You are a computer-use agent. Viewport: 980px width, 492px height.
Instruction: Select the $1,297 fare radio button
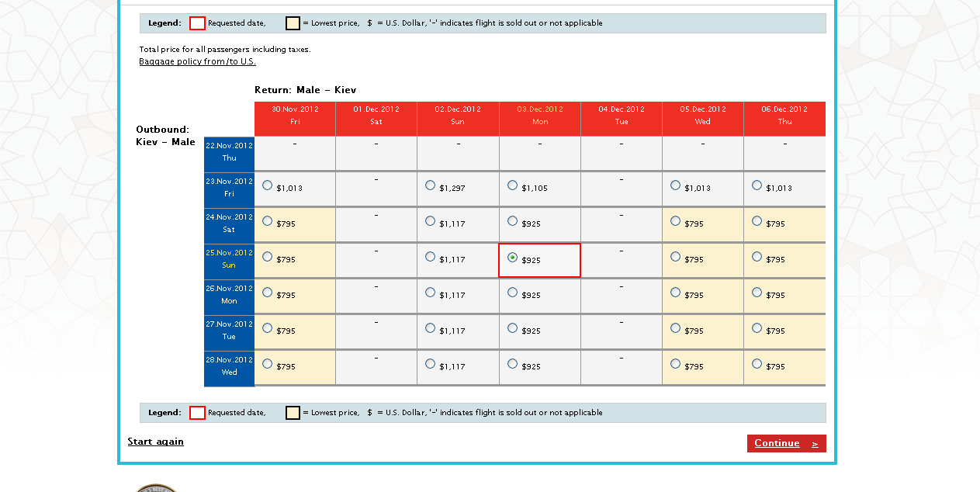click(x=431, y=185)
